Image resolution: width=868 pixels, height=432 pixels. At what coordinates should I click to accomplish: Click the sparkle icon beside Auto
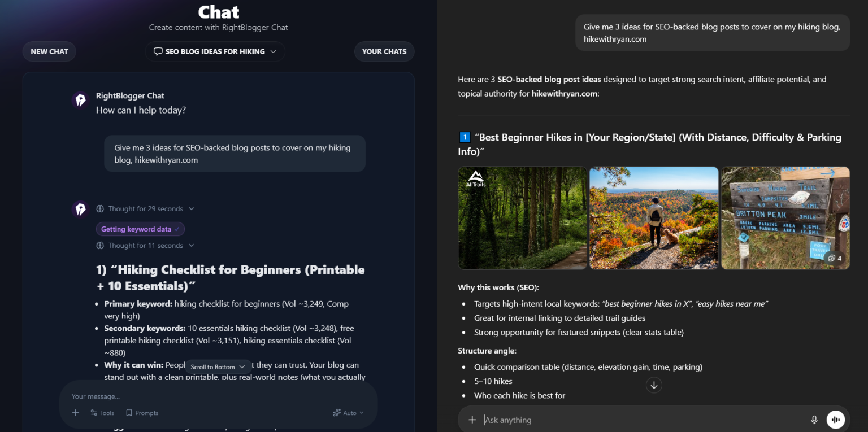337,413
